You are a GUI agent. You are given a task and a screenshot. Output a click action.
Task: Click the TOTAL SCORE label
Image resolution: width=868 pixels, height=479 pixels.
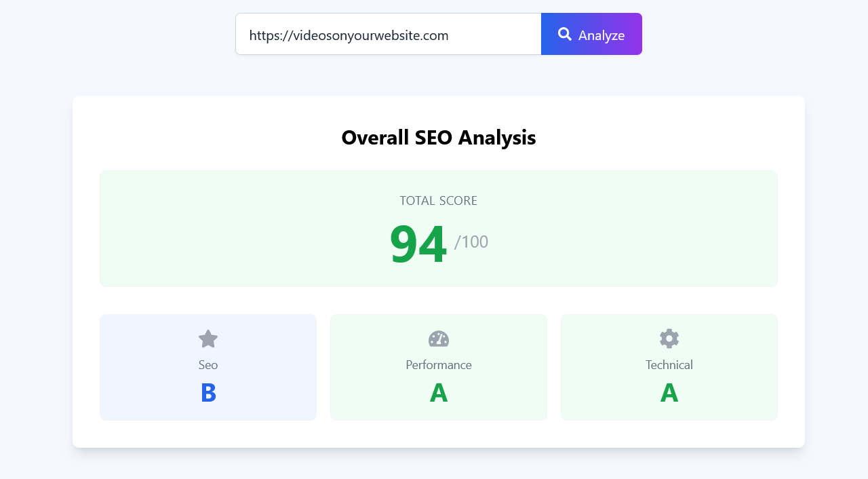pos(439,201)
